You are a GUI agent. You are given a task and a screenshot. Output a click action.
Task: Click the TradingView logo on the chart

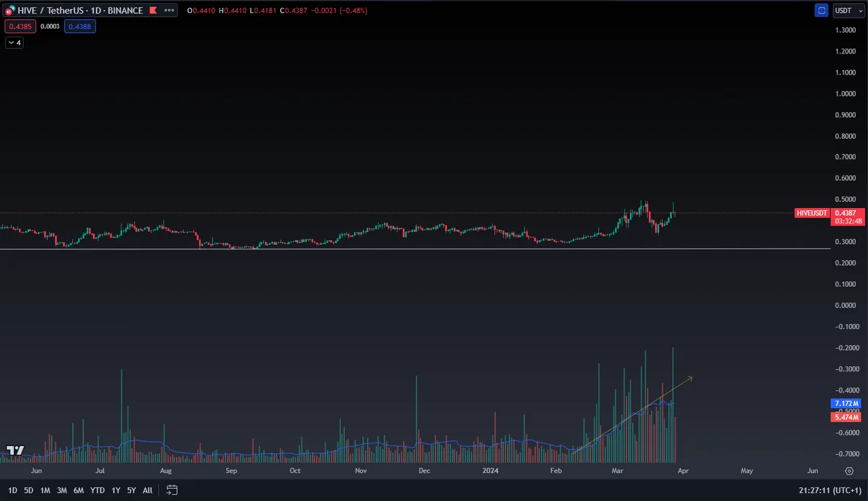[15, 450]
